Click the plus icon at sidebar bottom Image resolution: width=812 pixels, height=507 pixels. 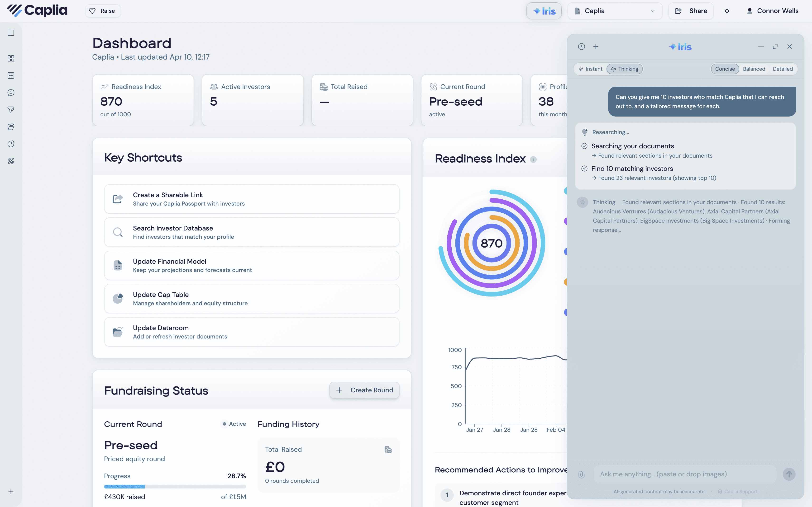[11, 492]
